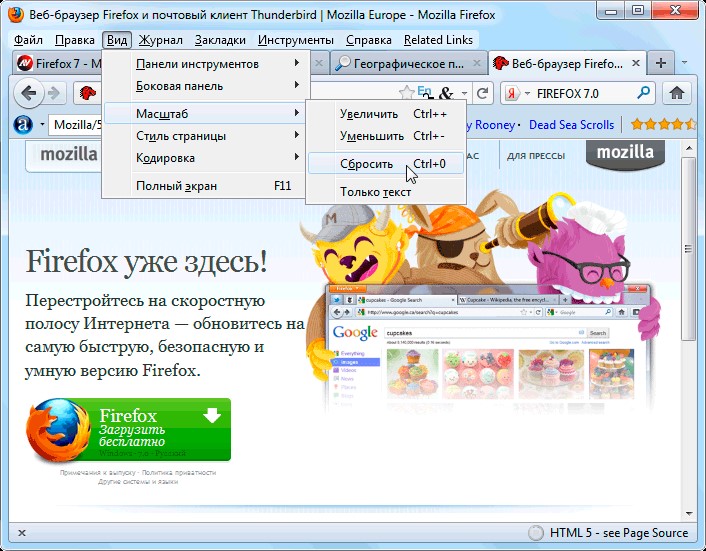
Task: Click the scrollbar up arrow
Action: pos(688,148)
